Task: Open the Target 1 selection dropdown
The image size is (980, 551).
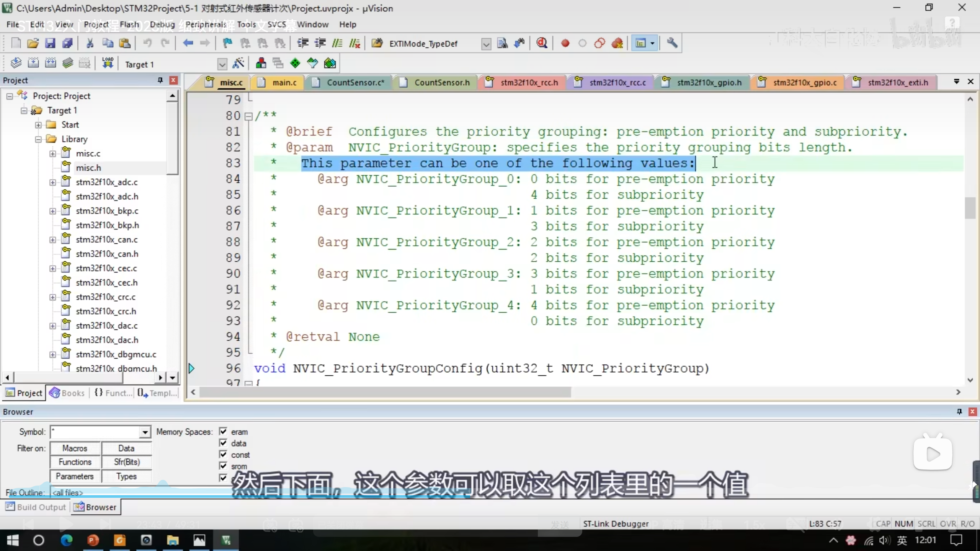Action: 222,64
